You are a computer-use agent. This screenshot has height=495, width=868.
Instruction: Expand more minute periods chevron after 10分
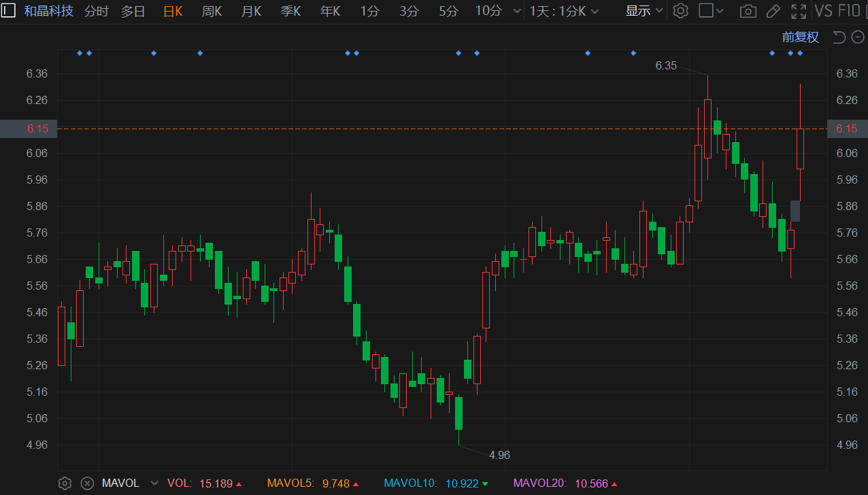pos(517,11)
